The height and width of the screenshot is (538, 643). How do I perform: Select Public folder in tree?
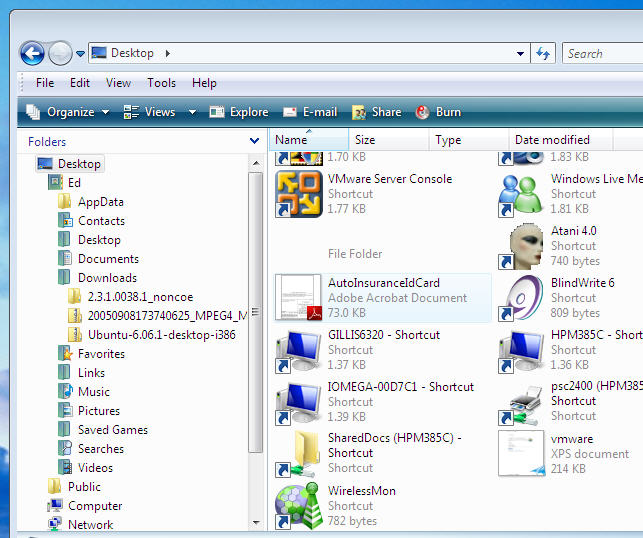pos(74,486)
